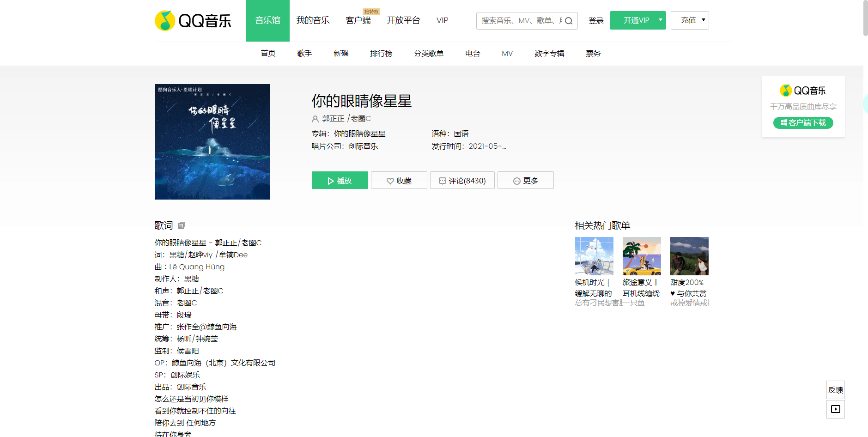Open the 更多 more options button

pos(525,181)
